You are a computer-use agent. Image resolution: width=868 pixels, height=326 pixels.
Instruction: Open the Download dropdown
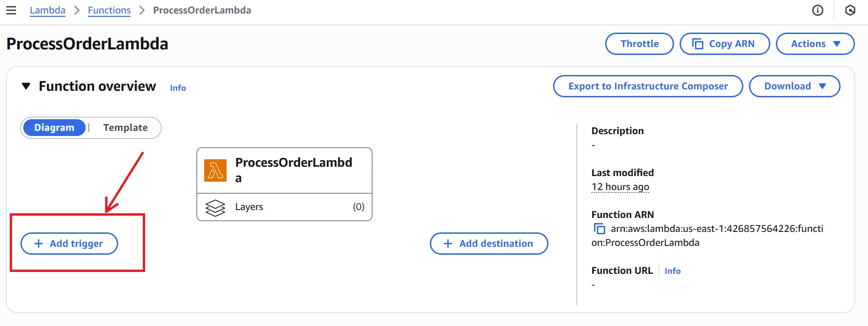(x=794, y=86)
